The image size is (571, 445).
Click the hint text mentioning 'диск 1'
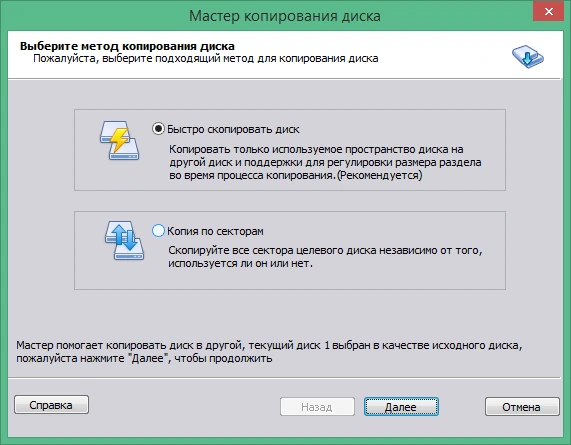click(269, 352)
